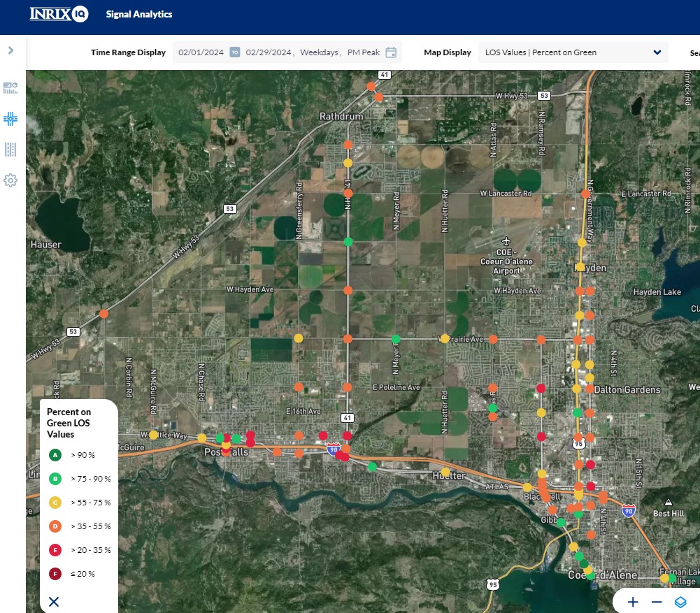700x613 pixels.
Task: Click the Rathdrum town label
Action: tap(341, 117)
